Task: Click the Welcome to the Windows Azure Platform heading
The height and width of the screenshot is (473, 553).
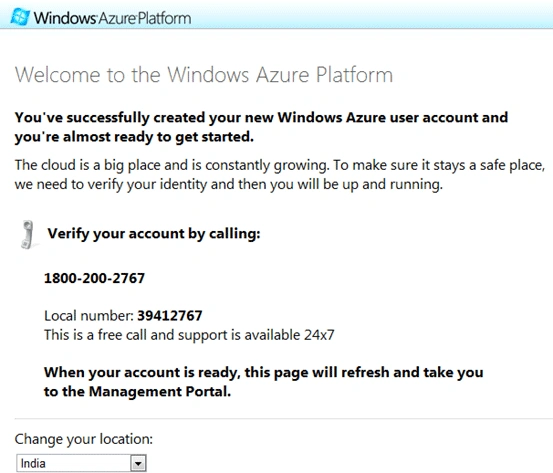Action: 203,75
